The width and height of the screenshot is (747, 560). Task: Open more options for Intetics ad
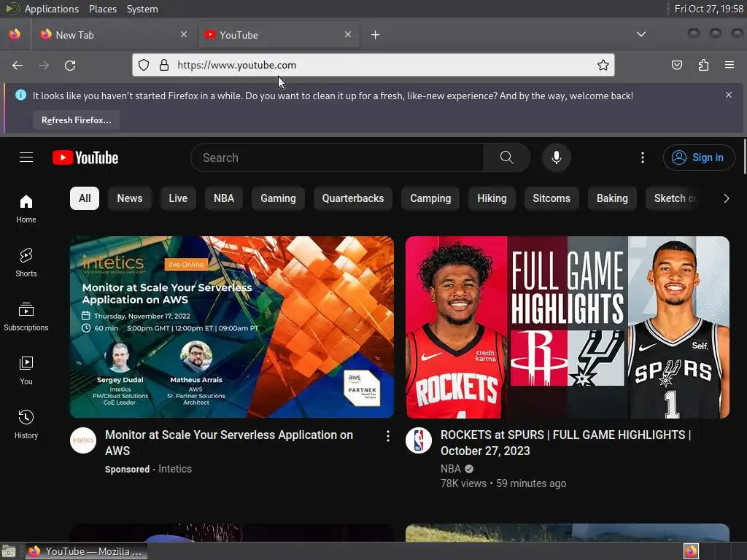point(388,436)
